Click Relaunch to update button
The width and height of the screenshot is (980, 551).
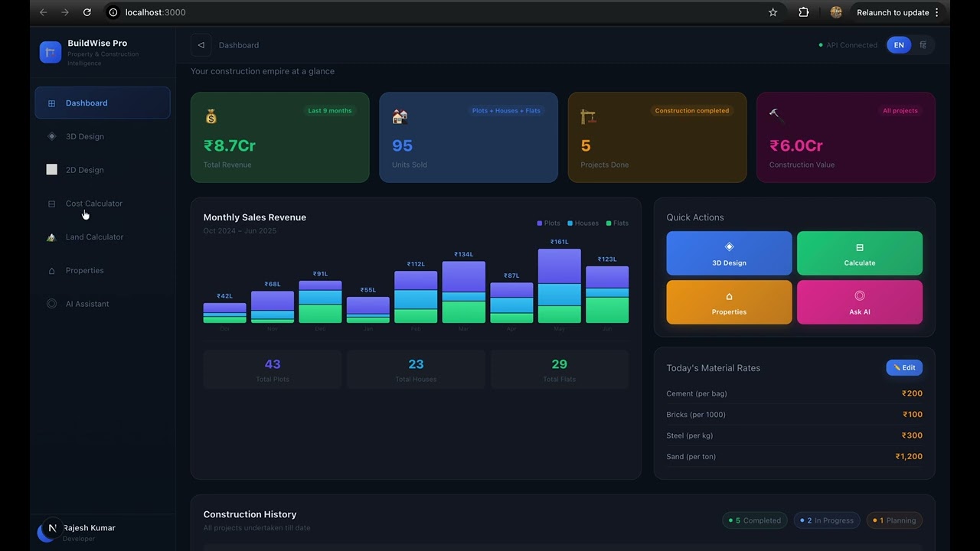pos(897,12)
